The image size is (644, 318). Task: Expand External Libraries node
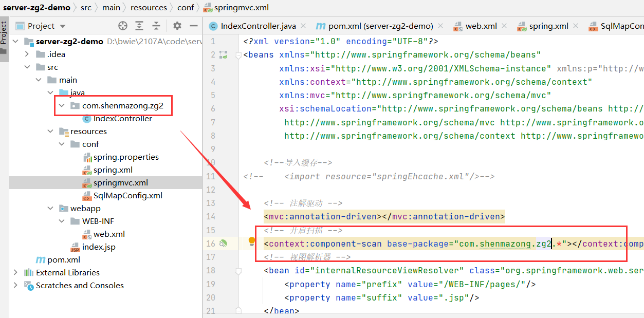pos(15,273)
